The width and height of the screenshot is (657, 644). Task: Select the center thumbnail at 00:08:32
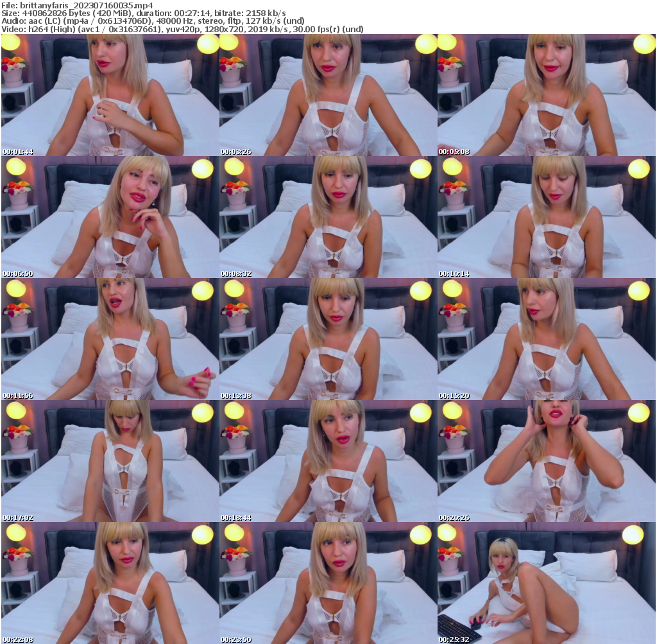pyautogui.click(x=328, y=215)
